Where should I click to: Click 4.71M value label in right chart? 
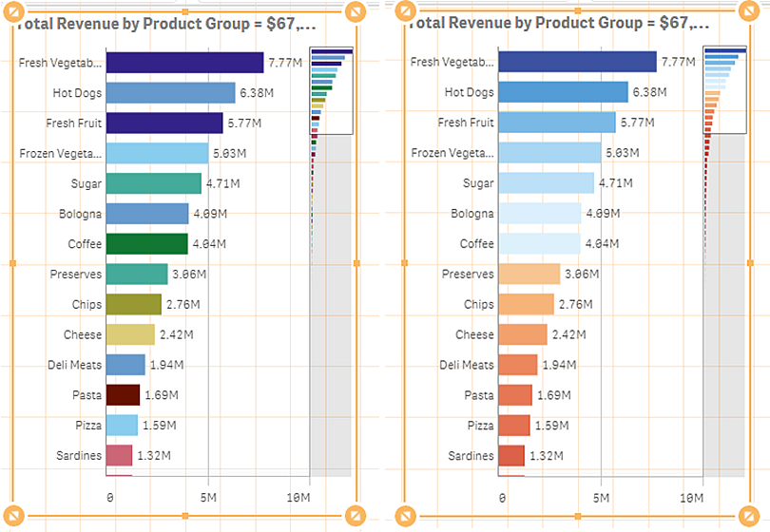tap(615, 183)
